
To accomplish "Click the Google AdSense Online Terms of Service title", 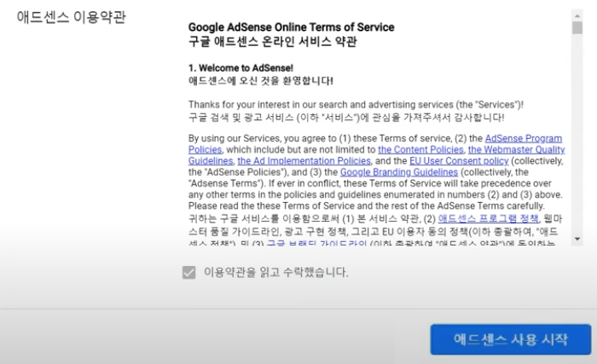I will (x=292, y=27).
